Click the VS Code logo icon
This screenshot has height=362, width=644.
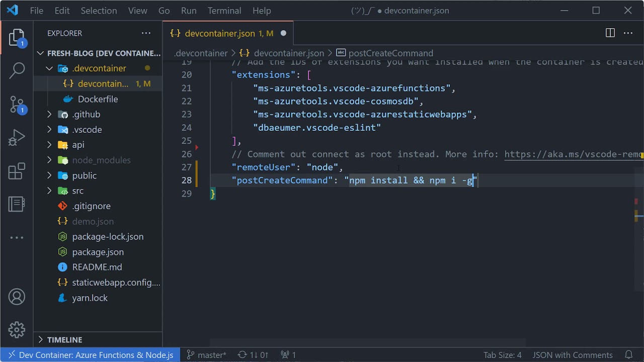(x=12, y=10)
